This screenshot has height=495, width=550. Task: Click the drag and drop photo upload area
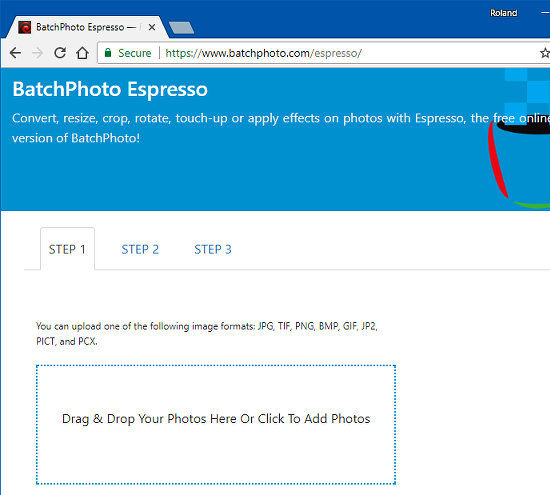[216, 425]
